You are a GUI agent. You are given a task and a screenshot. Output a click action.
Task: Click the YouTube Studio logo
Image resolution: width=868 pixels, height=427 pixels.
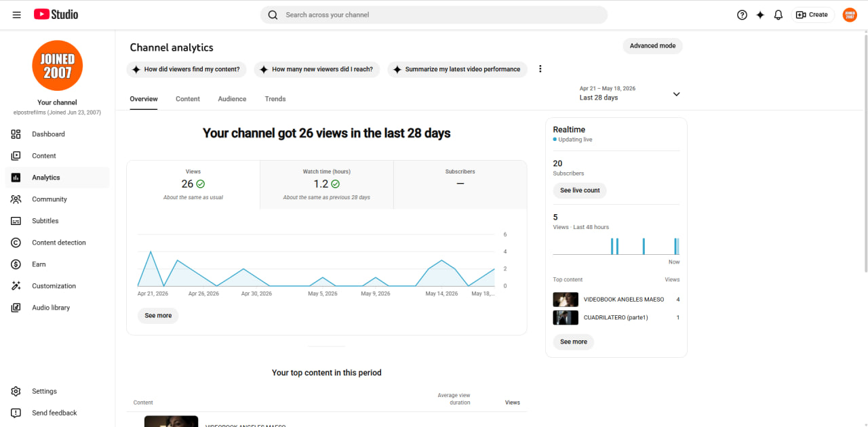[56, 14]
